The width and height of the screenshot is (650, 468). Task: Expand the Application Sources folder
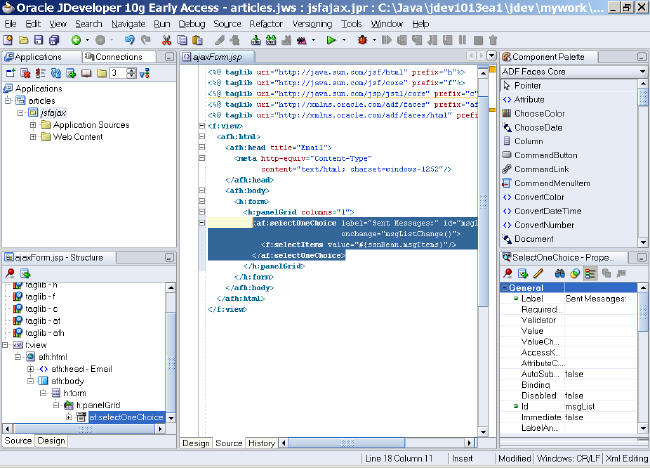coord(33,125)
